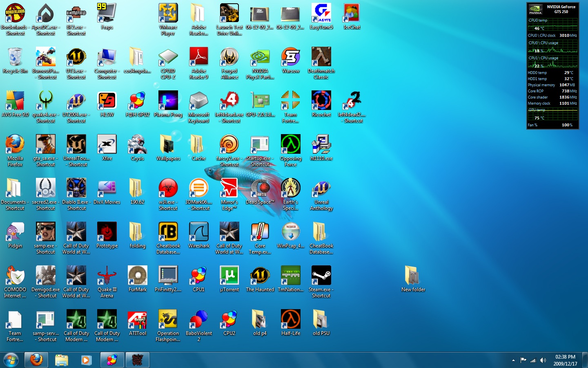The height and width of the screenshot is (368, 588).
Task: Select the IceChat desktop icon
Action: [x=352, y=13]
